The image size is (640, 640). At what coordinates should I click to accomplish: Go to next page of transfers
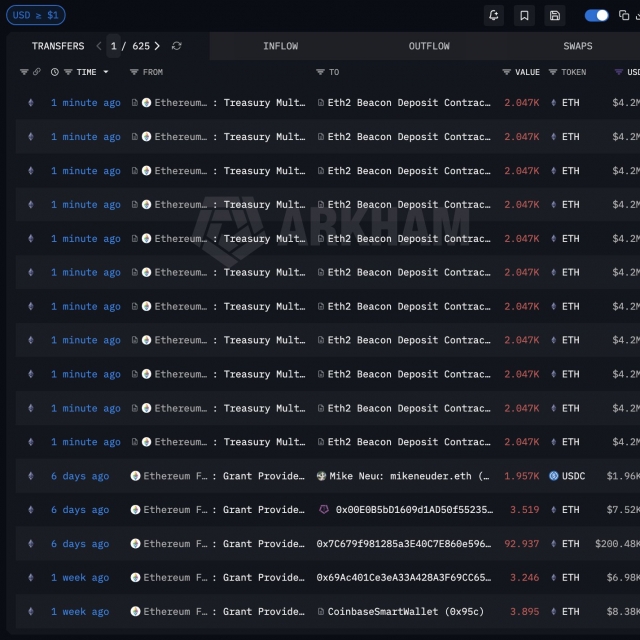pyautogui.click(x=157, y=46)
